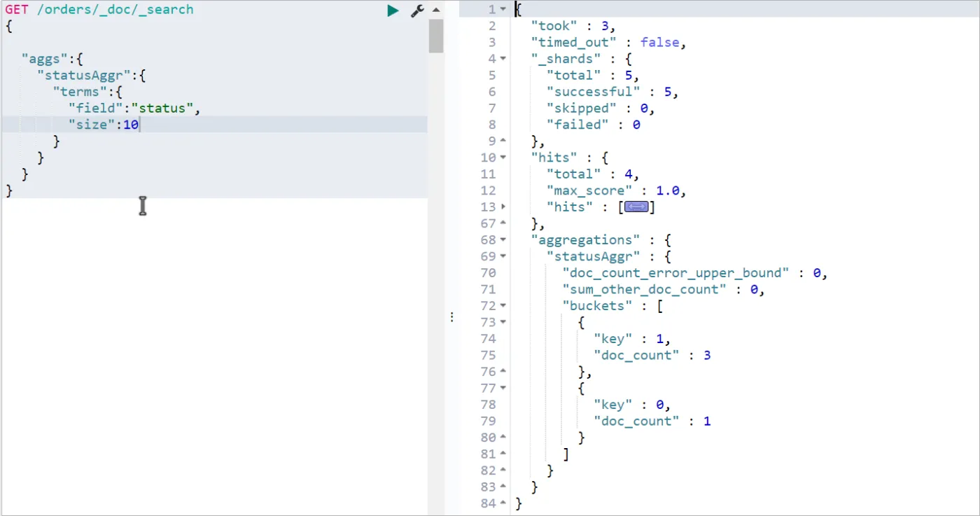
Task: Expand the folded hits array at line 13
Action: click(x=503, y=207)
